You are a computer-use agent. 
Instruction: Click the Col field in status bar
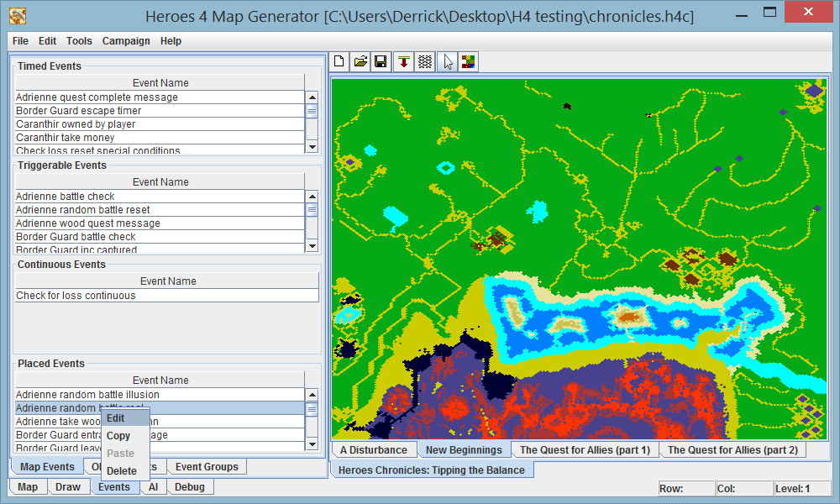744,489
